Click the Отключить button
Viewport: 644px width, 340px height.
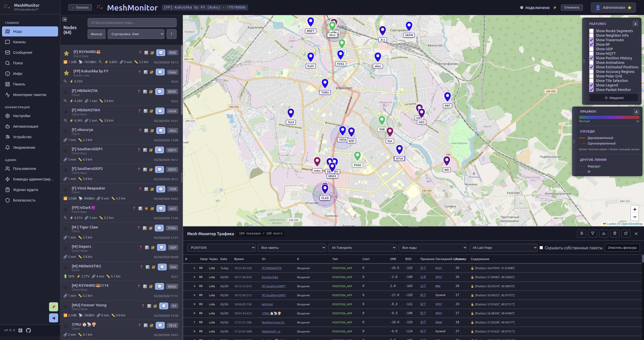[572, 8]
